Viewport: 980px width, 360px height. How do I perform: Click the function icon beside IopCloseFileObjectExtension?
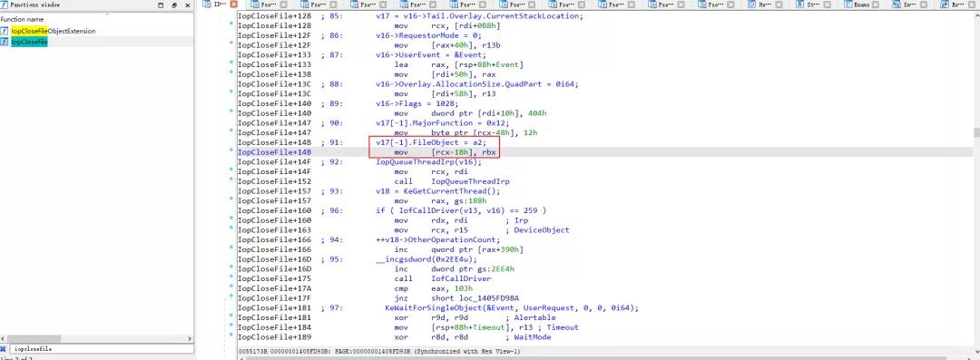[x=5, y=31]
